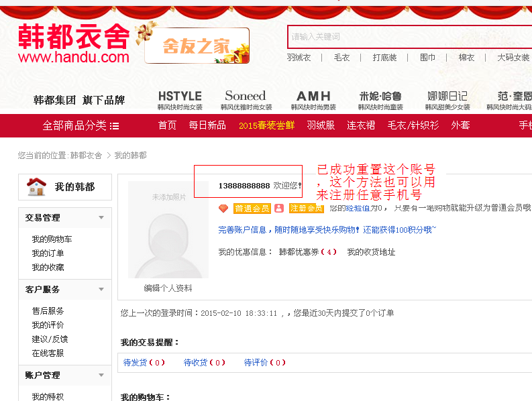Open the 舍友之家 banner

click(197, 46)
